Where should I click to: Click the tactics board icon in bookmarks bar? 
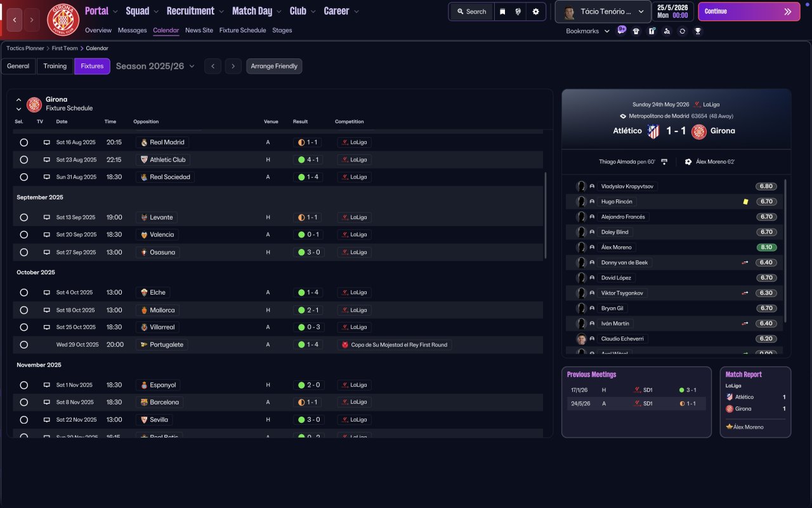click(652, 31)
